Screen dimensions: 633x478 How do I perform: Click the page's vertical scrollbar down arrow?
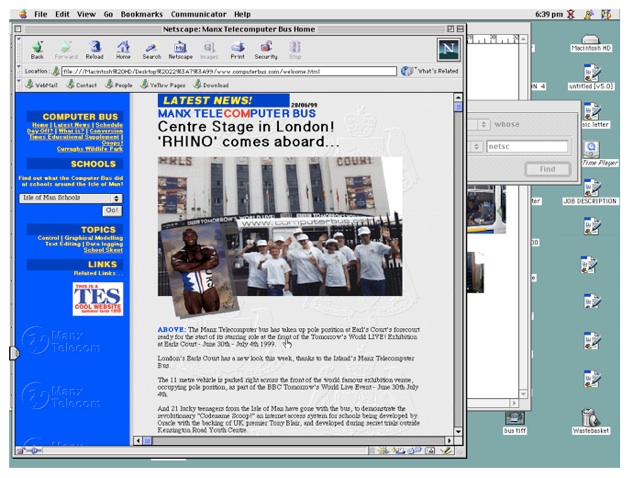(458, 430)
